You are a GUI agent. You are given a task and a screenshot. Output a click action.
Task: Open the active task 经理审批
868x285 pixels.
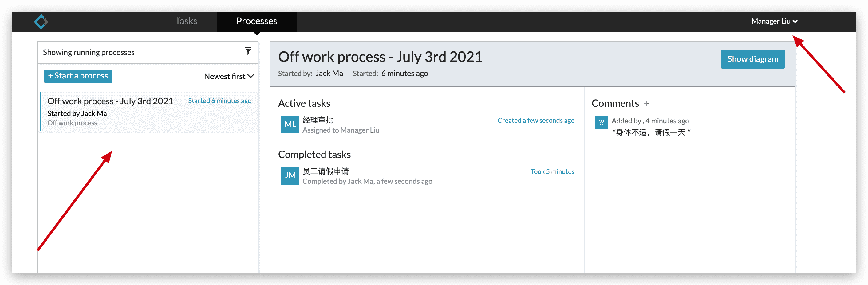[318, 120]
